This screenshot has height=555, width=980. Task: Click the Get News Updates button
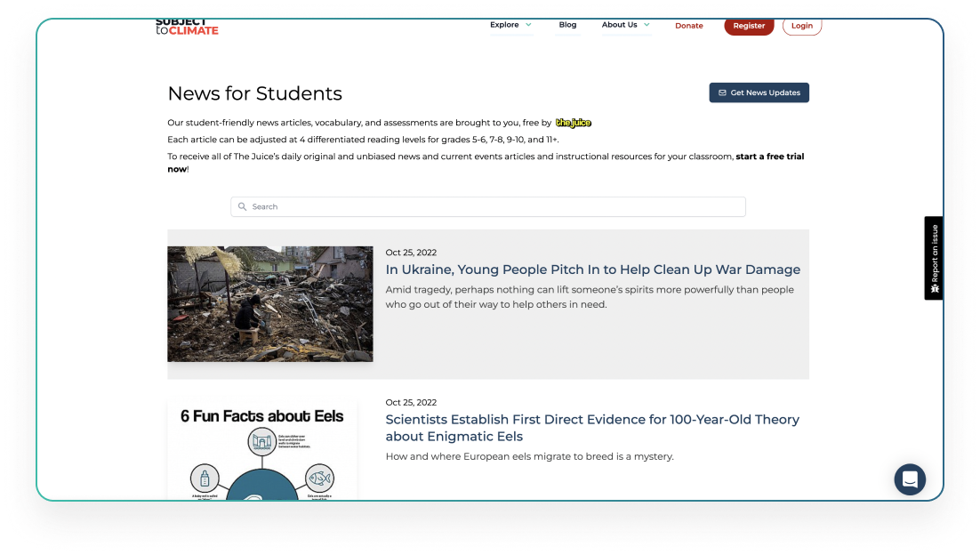[x=759, y=92]
